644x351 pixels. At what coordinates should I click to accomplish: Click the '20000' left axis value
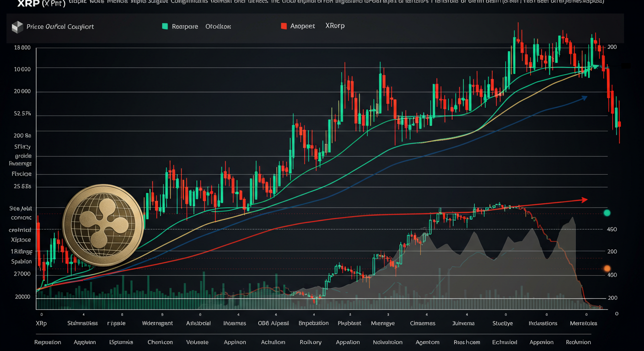click(x=22, y=296)
